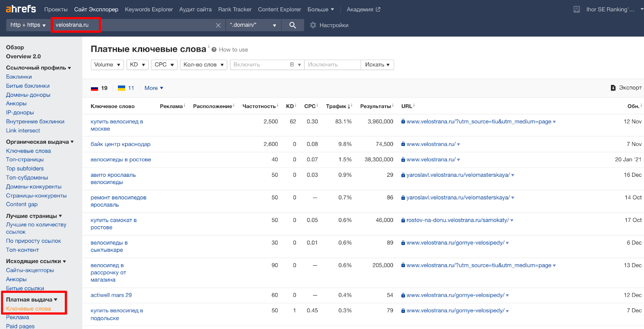Click the Расположение column info icon

pyautogui.click(x=233, y=106)
